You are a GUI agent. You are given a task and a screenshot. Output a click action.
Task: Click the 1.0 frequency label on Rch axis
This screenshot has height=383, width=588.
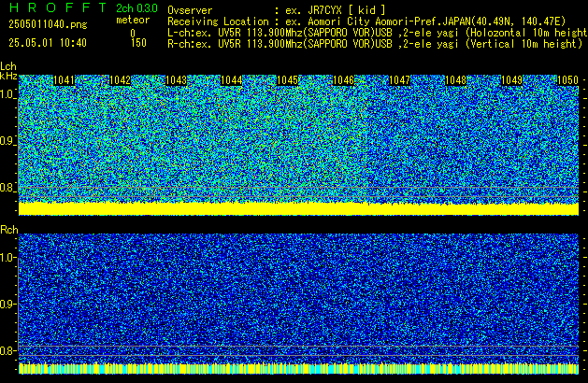coord(7,258)
